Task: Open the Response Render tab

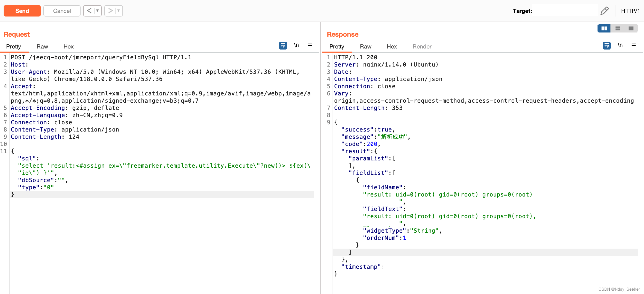Action: click(422, 47)
